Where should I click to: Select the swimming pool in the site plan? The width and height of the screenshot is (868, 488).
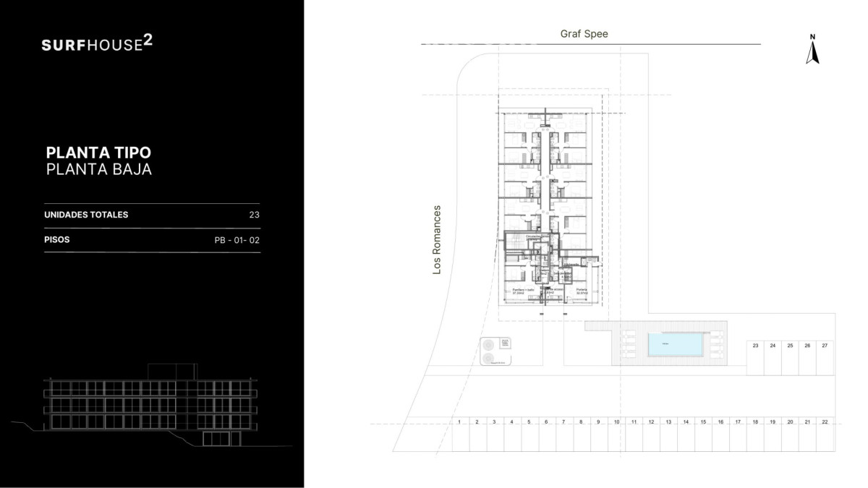click(x=677, y=345)
